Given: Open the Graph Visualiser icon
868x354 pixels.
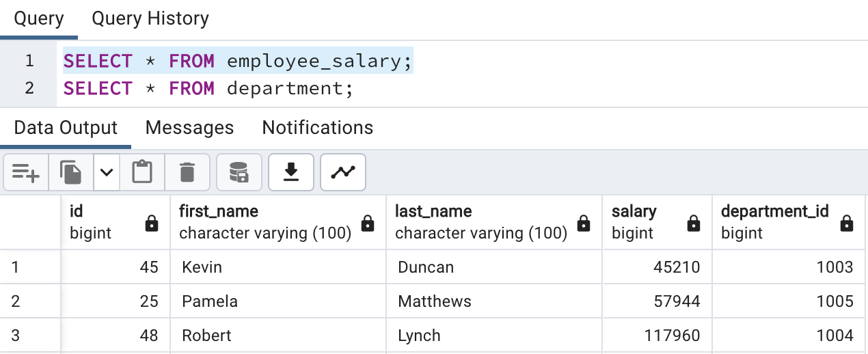Looking at the screenshot, I should [x=343, y=172].
